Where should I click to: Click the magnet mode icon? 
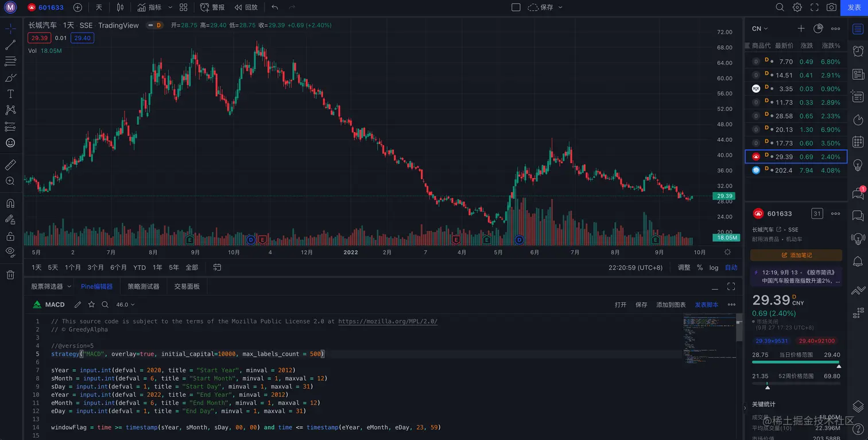(x=10, y=203)
